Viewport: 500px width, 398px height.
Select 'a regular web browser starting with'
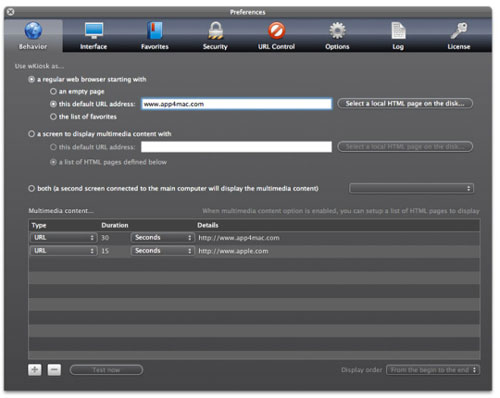(x=31, y=79)
